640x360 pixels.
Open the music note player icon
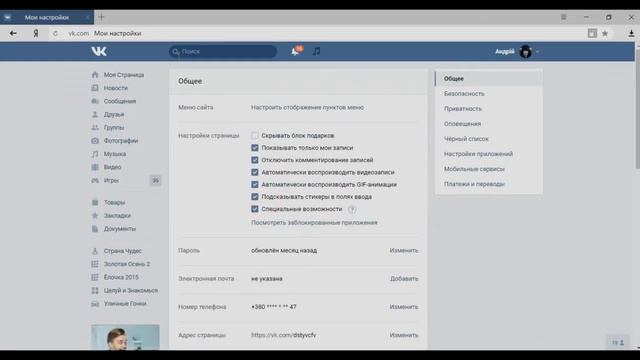click(316, 51)
